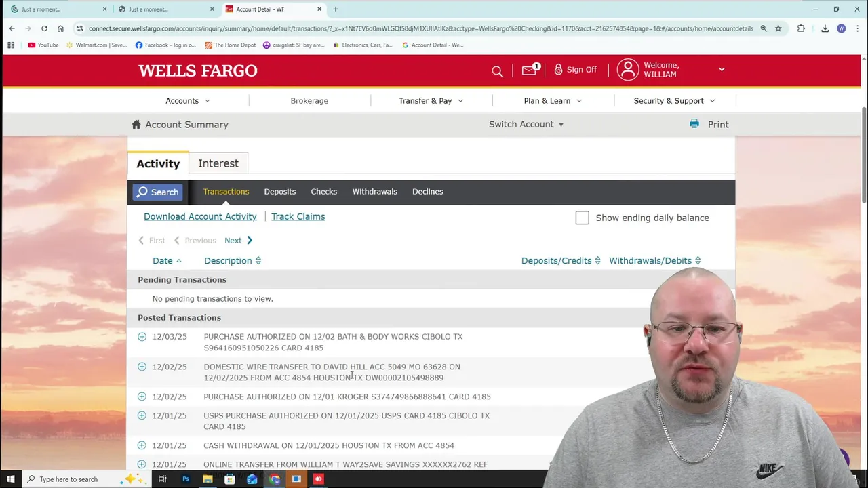The height and width of the screenshot is (488, 868).
Task: Open the Chrome profile W avatar
Action: [842, 28]
